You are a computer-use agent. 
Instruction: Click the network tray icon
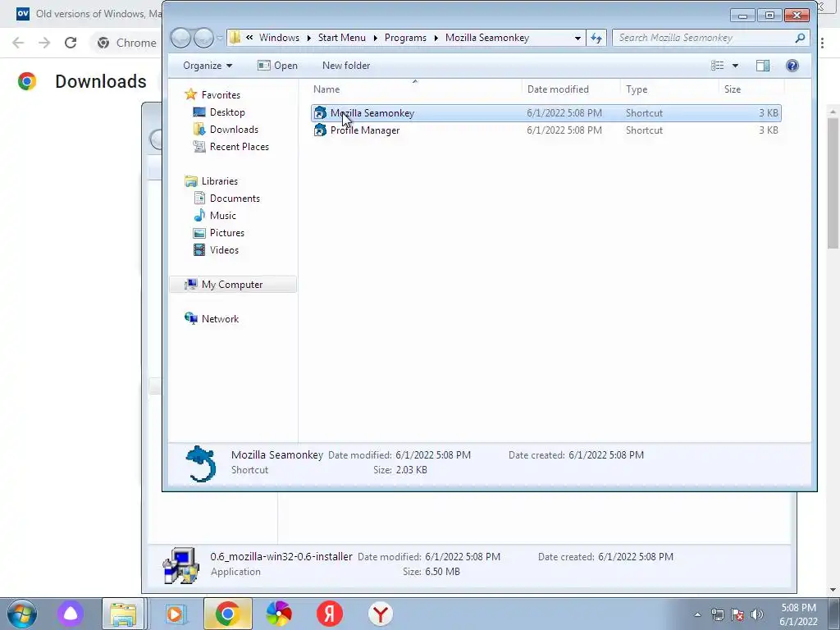pos(717,614)
